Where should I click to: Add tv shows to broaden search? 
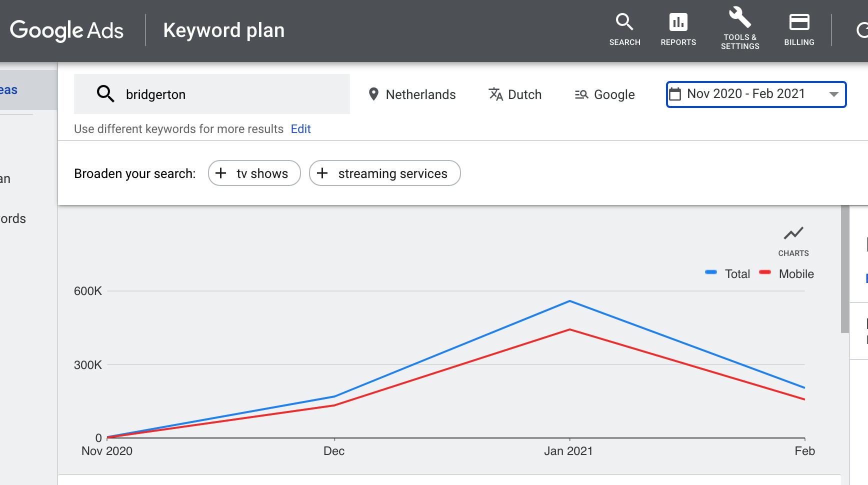(x=254, y=173)
